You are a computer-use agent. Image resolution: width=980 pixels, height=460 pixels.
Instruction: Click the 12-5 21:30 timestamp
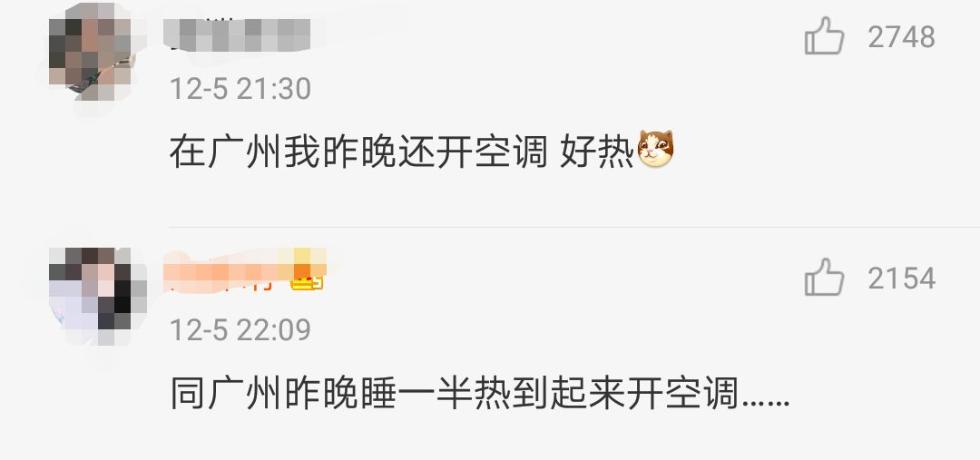pos(240,88)
